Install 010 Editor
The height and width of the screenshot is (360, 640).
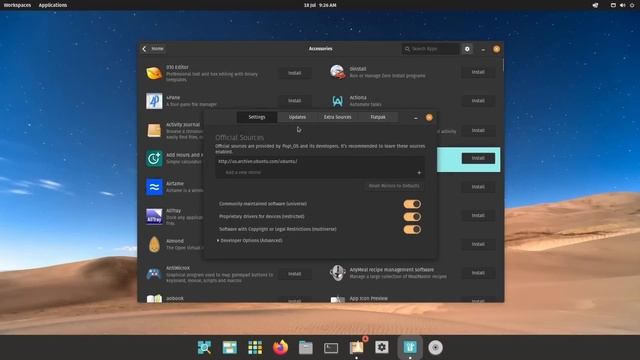(x=294, y=73)
